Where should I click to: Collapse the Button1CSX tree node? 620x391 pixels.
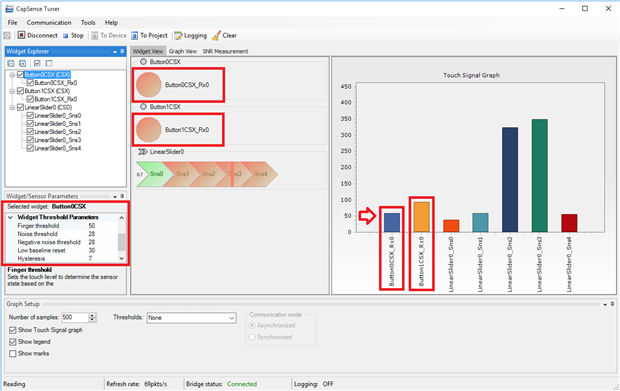(12, 91)
